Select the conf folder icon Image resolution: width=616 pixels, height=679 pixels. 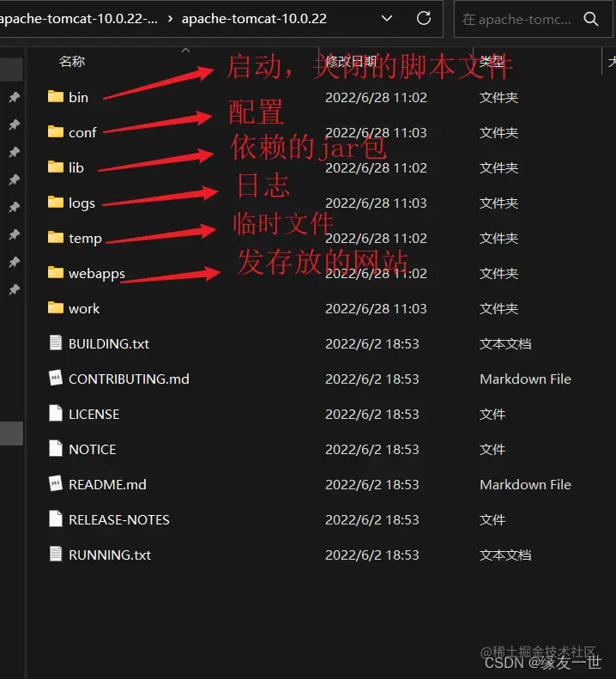(56, 131)
